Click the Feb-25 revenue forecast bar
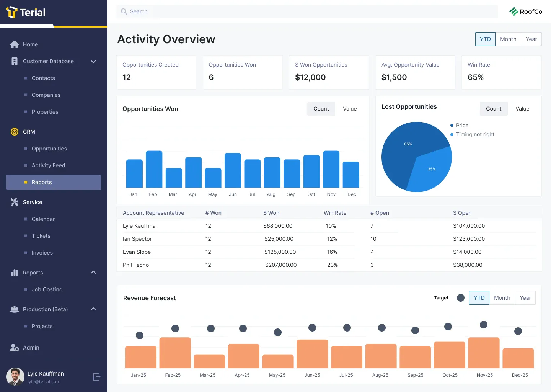This screenshot has width=551, height=392. click(175, 353)
